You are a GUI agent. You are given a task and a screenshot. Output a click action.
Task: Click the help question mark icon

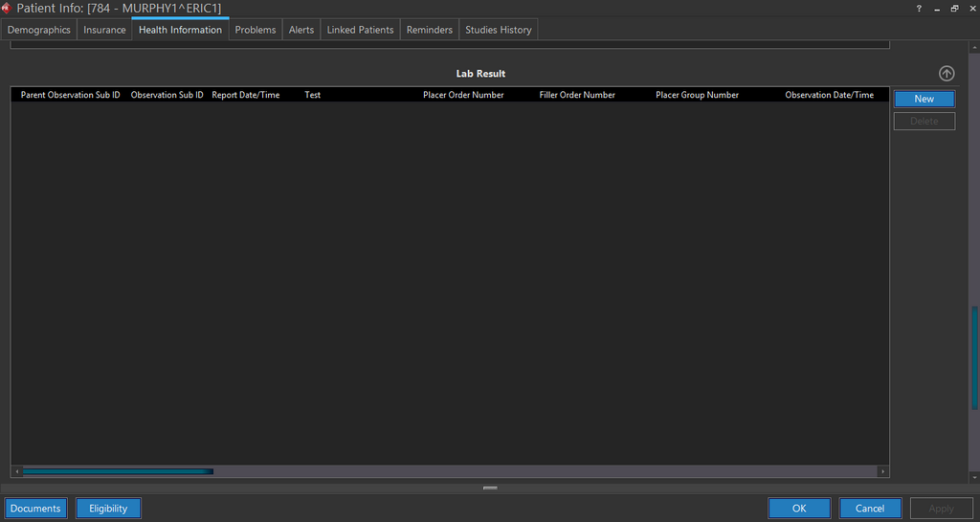pyautogui.click(x=919, y=8)
